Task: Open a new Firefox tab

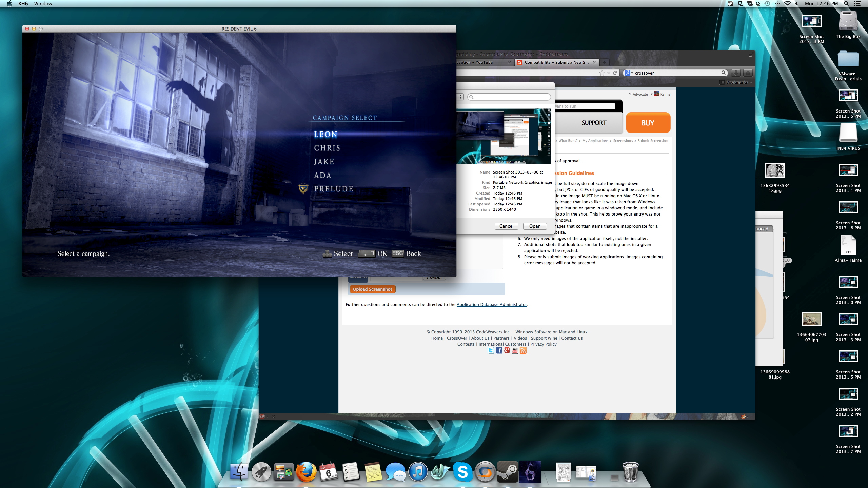Action: pyautogui.click(x=604, y=62)
